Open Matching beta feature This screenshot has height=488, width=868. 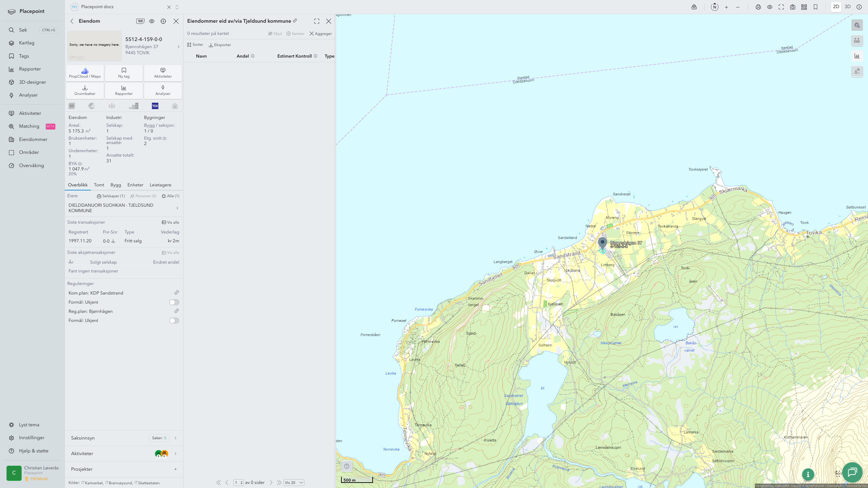32,126
